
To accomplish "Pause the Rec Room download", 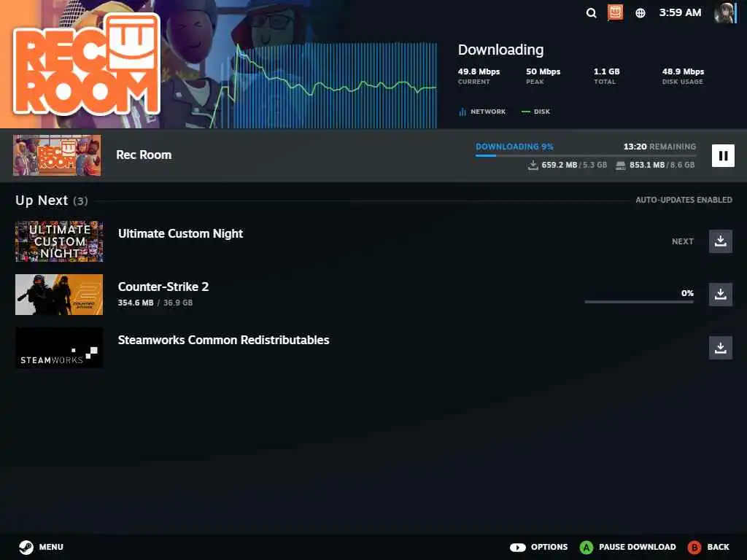I will [x=723, y=156].
